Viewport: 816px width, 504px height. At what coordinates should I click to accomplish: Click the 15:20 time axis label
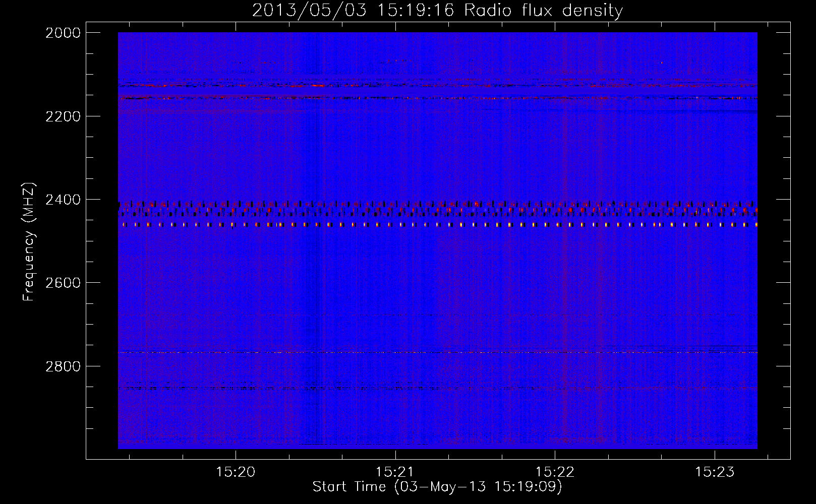pos(236,472)
